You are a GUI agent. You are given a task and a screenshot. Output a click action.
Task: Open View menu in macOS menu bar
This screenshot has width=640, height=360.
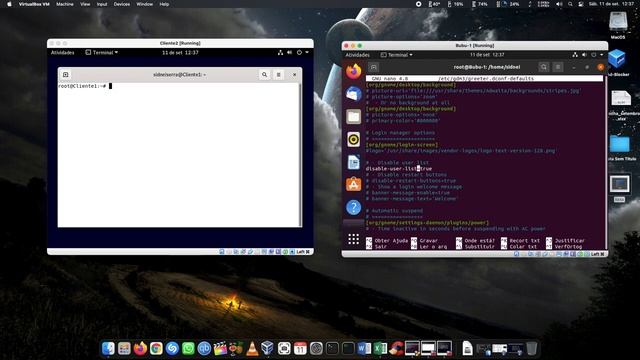pos(85,4)
